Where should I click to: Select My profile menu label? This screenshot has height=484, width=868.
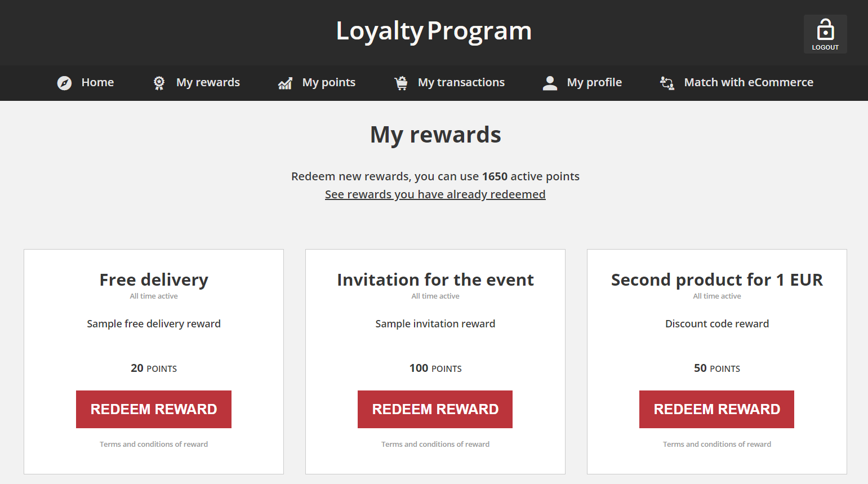pyautogui.click(x=594, y=82)
